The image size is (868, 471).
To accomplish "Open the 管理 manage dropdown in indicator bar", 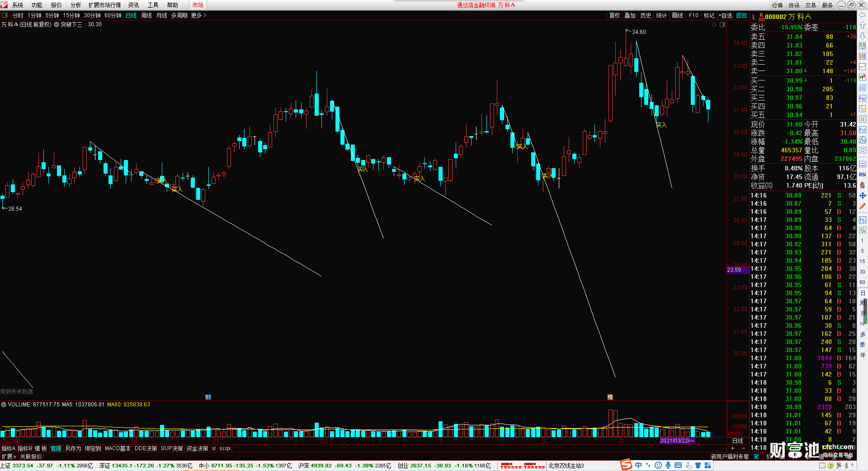I will pyautogui.click(x=56, y=448).
